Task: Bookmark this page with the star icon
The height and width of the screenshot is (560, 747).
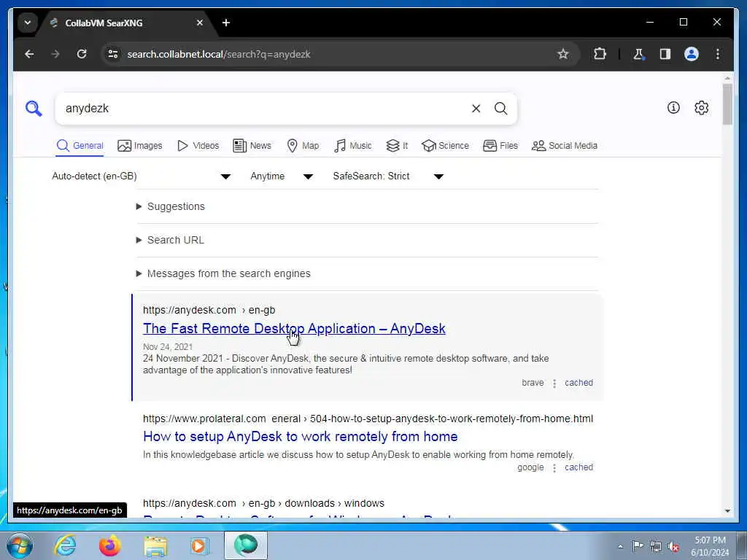Action: pos(563,54)
